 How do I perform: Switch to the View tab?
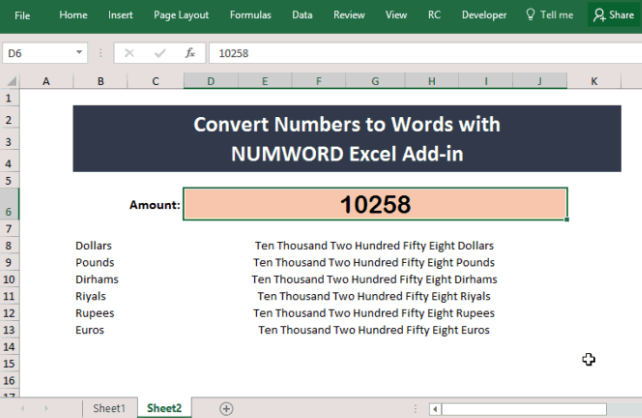click(x=396, y=15)
